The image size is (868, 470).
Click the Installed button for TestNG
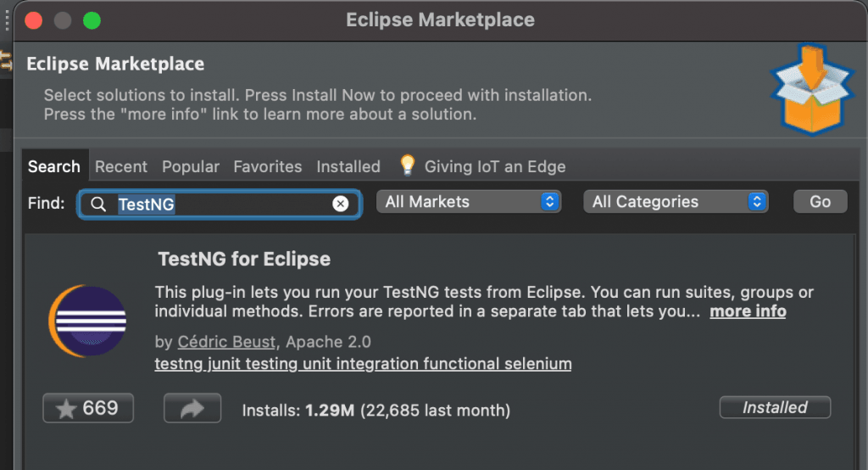click(x=775, y=407)
